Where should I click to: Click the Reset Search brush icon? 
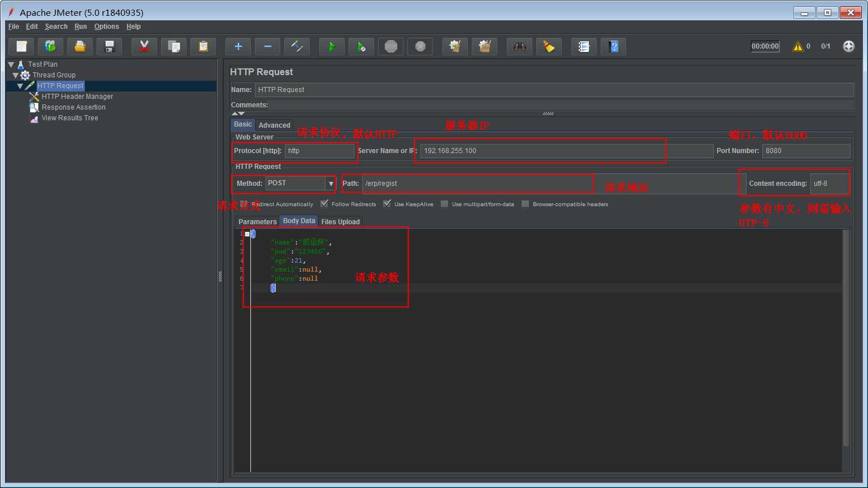pyautogui.click(x=549, y=46)
